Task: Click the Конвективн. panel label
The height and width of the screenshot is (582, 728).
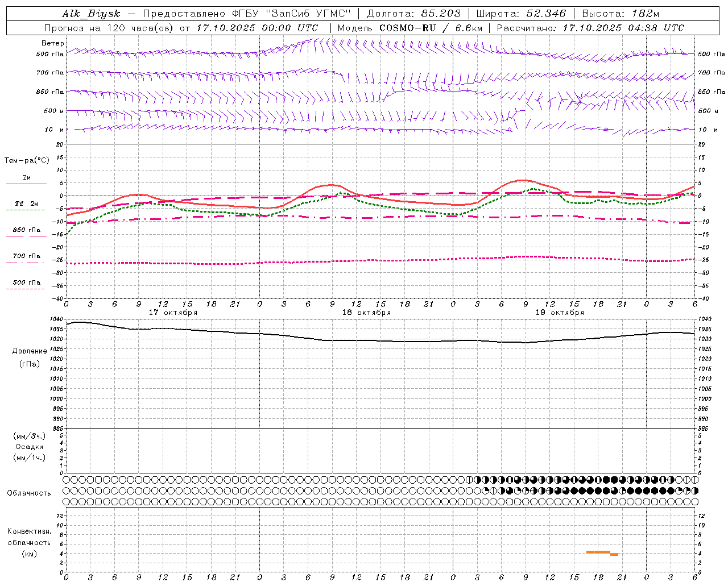Action: tap(29, 531)
